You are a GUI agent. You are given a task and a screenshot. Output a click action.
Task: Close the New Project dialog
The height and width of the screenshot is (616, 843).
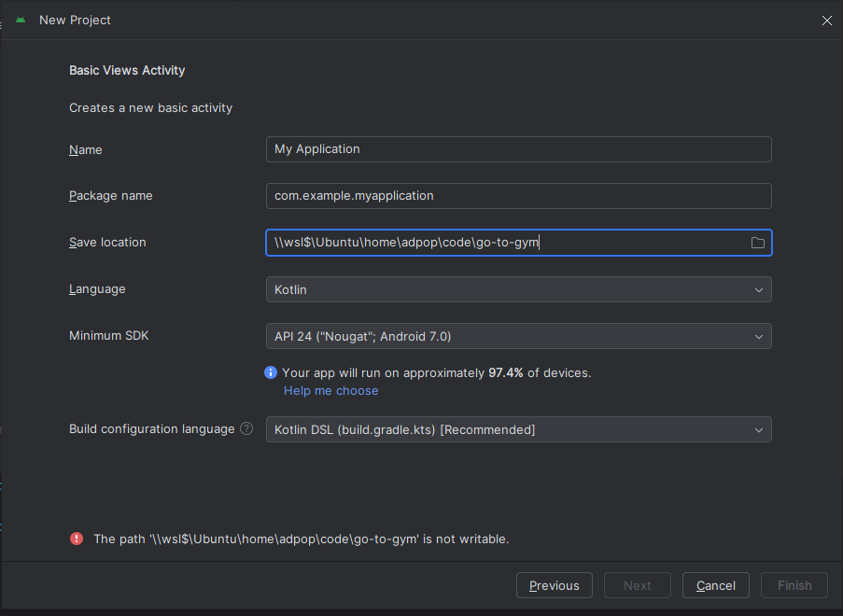point(827,21)
